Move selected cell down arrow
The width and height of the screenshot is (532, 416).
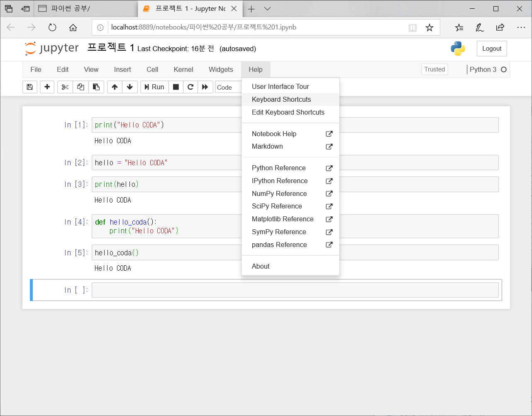[130, 87]
